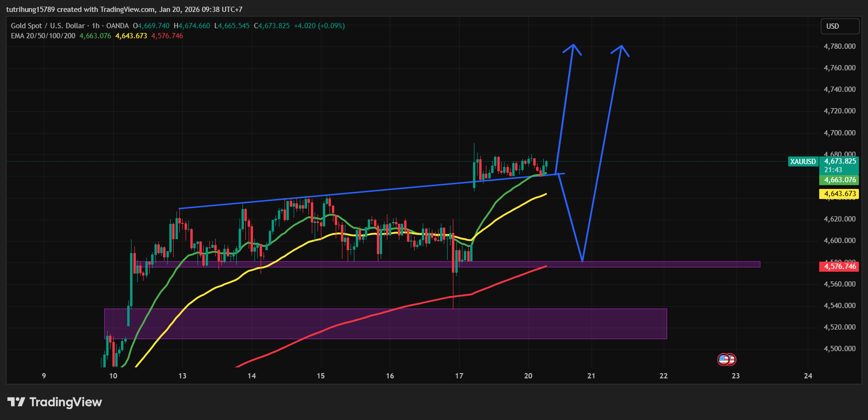
Task: Select the left blue upward arrow head
Action: [573, 48]
